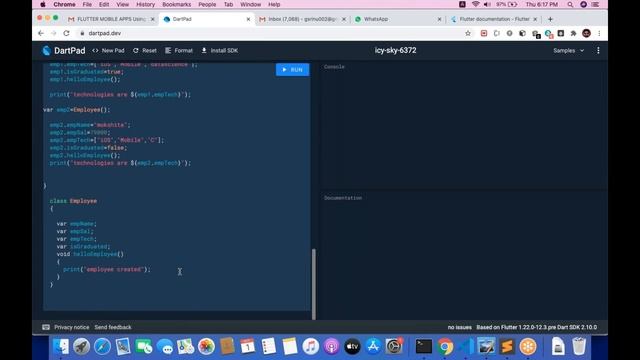This screenshot has height=360, width=640.
Task: Open Calendar from the Dock
Action: 248,347
